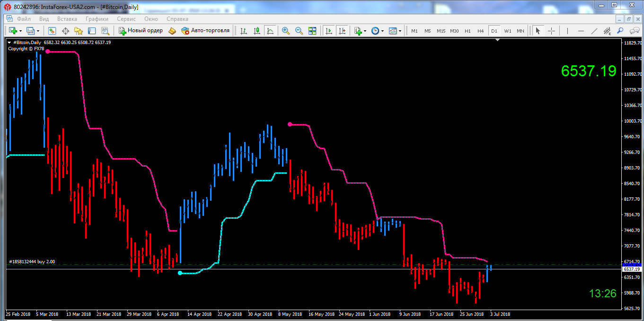
Task: Switch to line chart view
Action: point(270,31)
